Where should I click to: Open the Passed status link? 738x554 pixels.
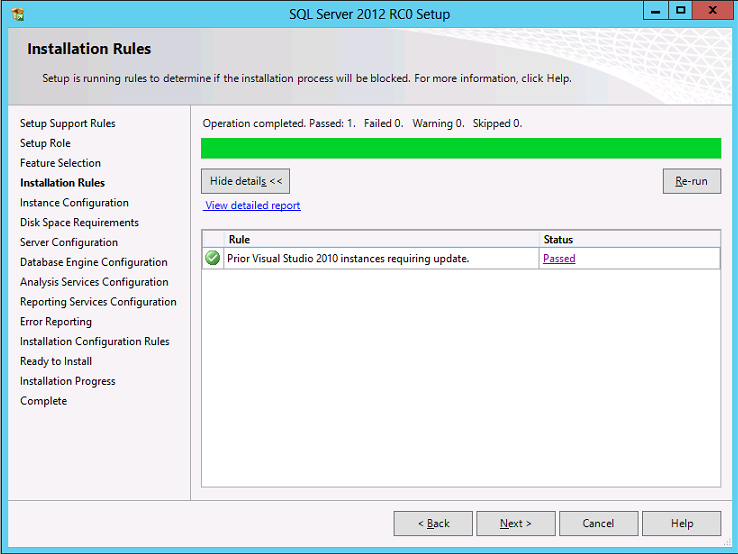(559, 258)
